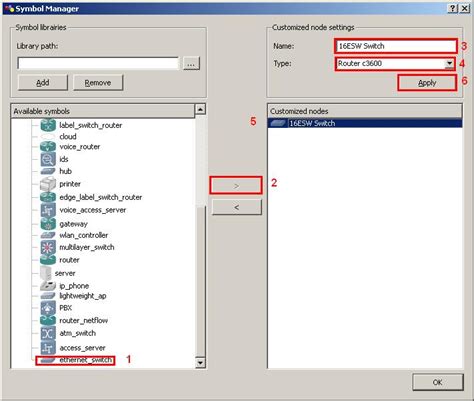This screenshot has width=474, height=401.
Task: Click the Available symbols column header
Action: click(x=102, y=111)
